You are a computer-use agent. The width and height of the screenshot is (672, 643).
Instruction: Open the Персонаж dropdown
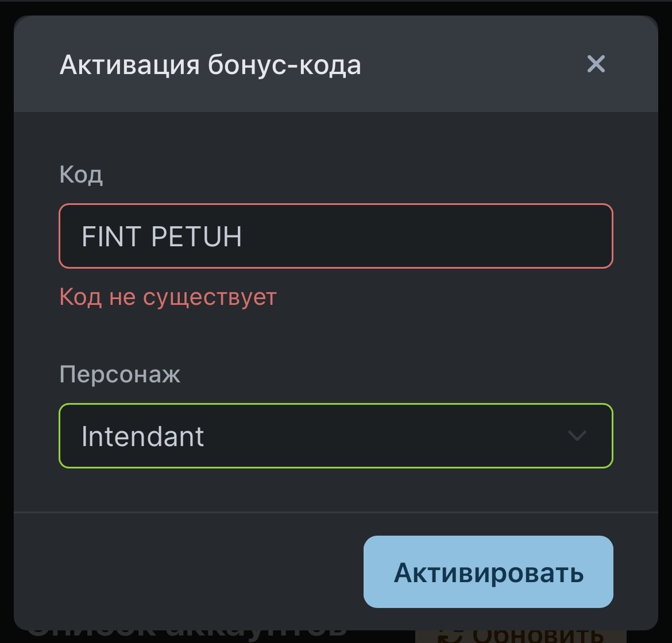point(335,436)
